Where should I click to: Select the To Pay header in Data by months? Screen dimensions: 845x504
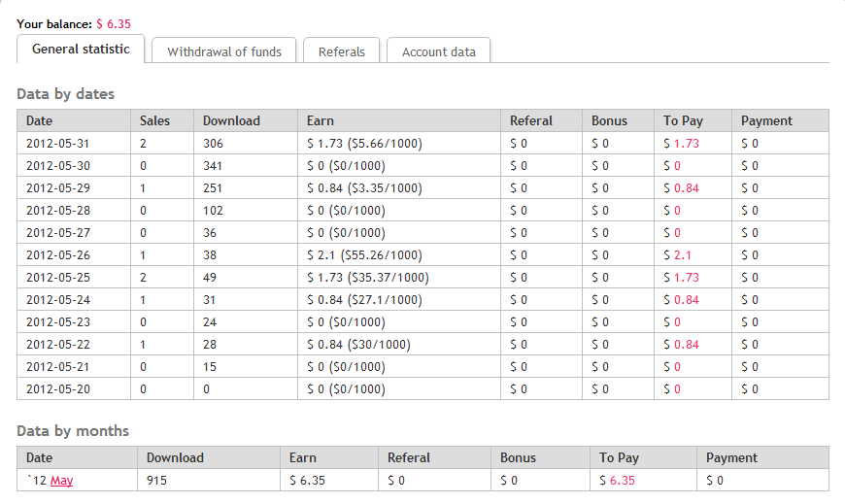click(x=619, y=457)
